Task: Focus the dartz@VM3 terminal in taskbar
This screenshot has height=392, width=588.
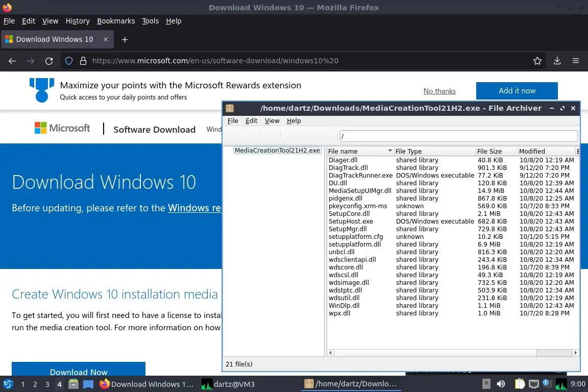Action: click(x=228, y=384)
